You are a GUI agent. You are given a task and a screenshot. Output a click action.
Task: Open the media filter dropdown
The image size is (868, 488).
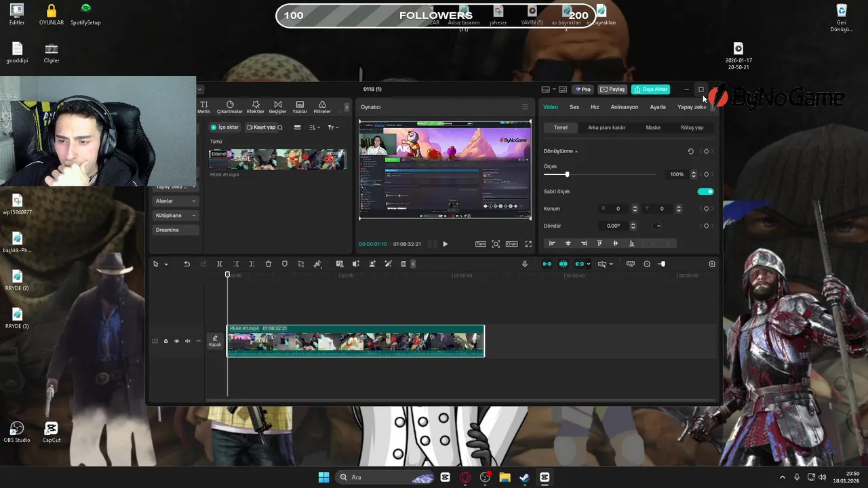[x=333, y=127]
